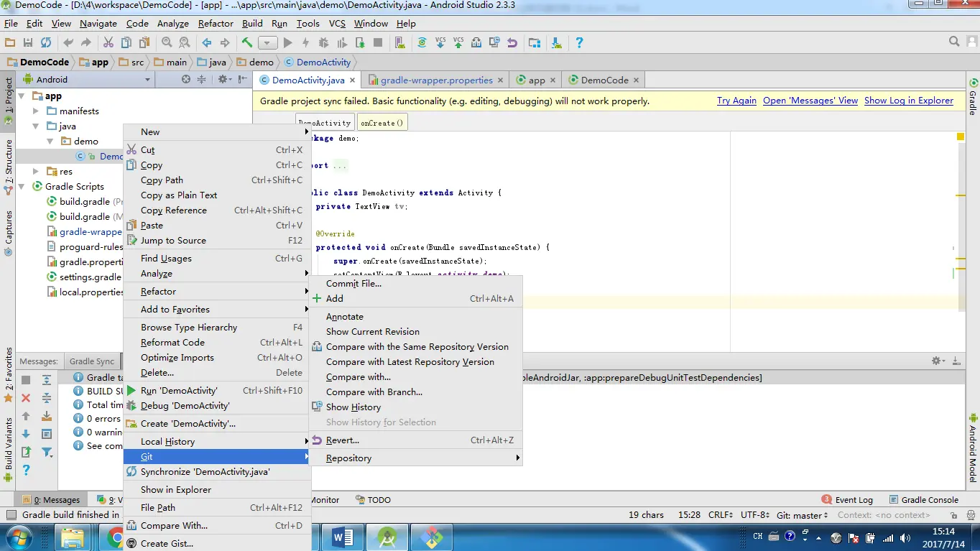Open the Git master branch selector
This screenshot has width=980, height=551.
point(803,515)
